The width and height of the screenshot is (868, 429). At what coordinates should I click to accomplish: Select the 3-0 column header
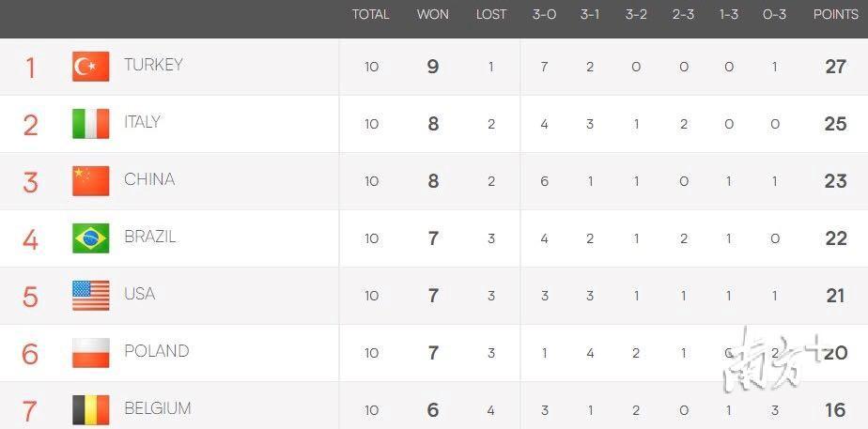[544, 14]
